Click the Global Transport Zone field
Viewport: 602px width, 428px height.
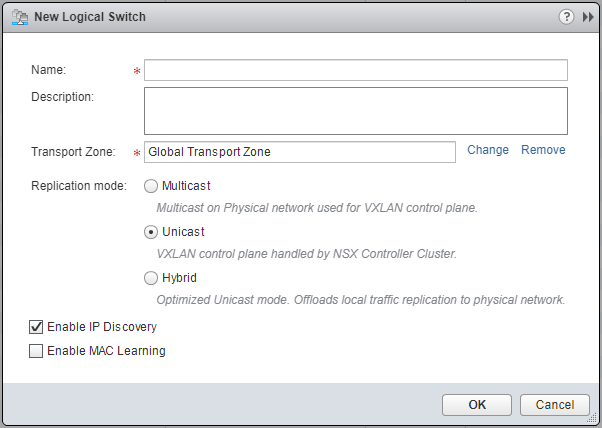pyautogui.click(x=300, y=152)
